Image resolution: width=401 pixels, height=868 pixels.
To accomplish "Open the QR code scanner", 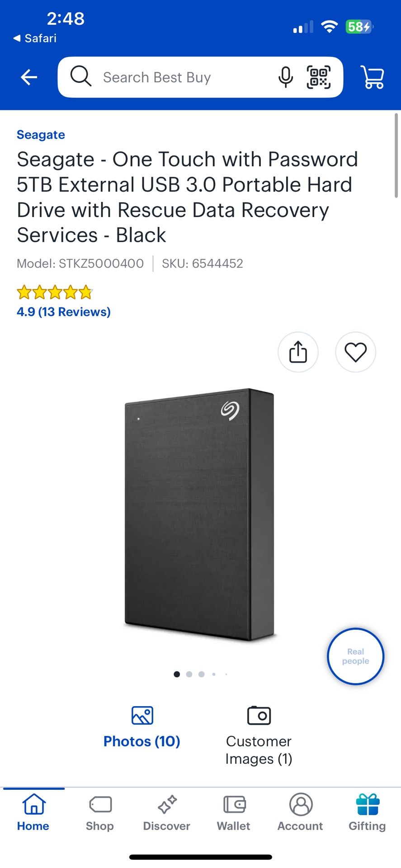I will [x=319, y=77].
